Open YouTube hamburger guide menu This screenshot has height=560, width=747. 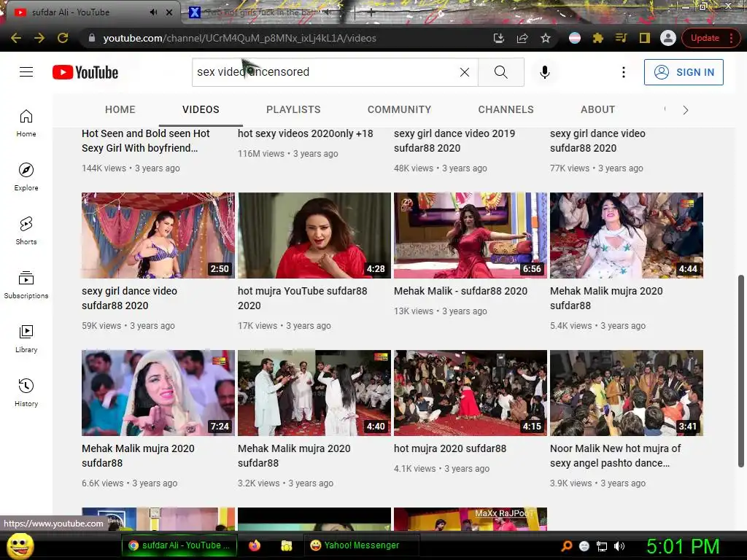(x=26, y=72)
